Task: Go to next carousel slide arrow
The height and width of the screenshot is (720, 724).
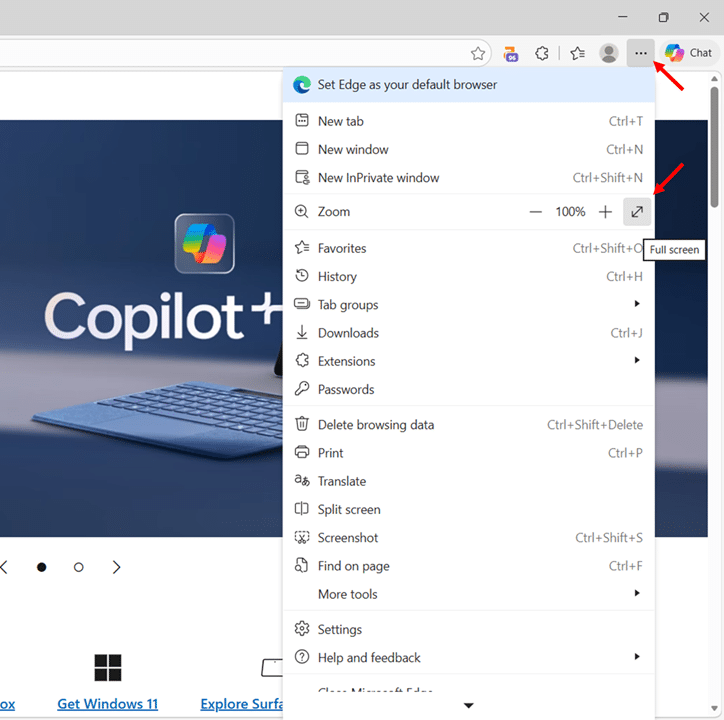Action: [x=117, y=567]
